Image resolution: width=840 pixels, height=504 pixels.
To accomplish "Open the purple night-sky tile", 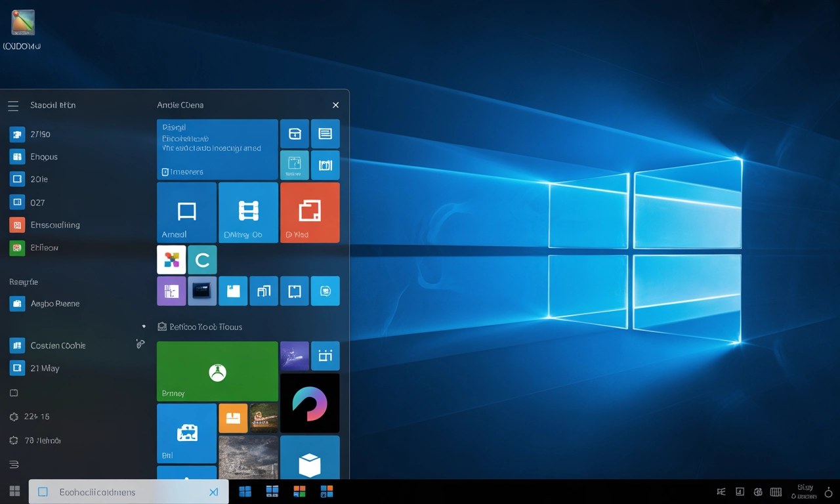I will pyautogui.click(x=295, y=356).
